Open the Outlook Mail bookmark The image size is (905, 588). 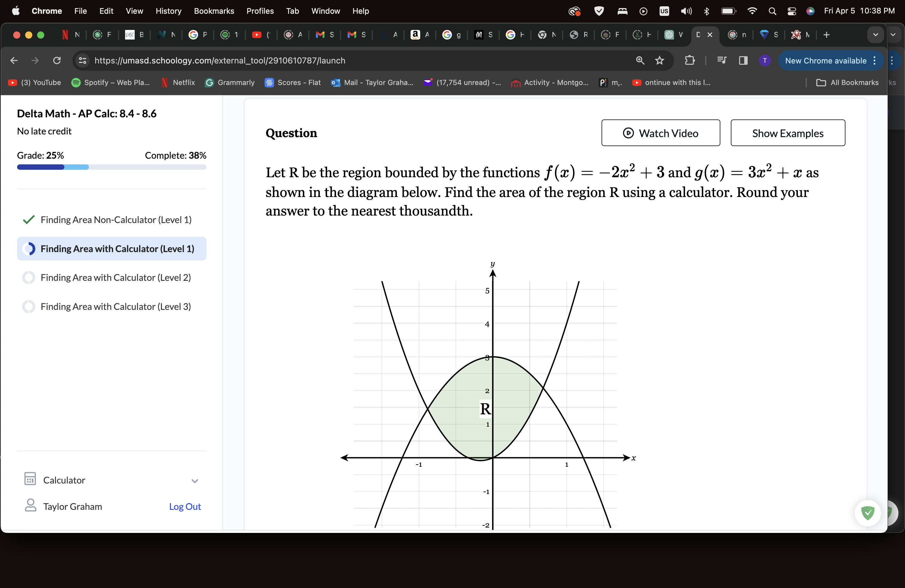pos(372,83)
